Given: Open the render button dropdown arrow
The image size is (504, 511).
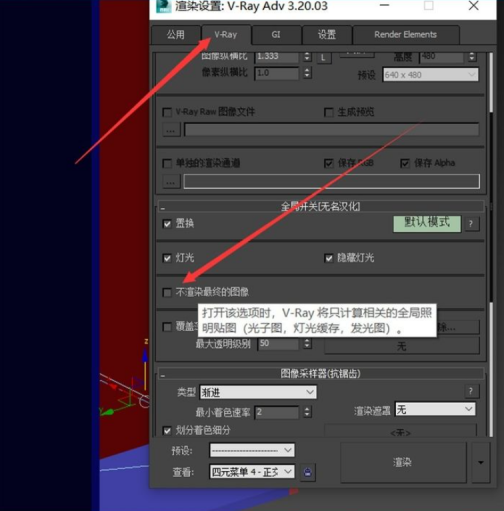Looking at the screenshot, I should tap(481, 462).
